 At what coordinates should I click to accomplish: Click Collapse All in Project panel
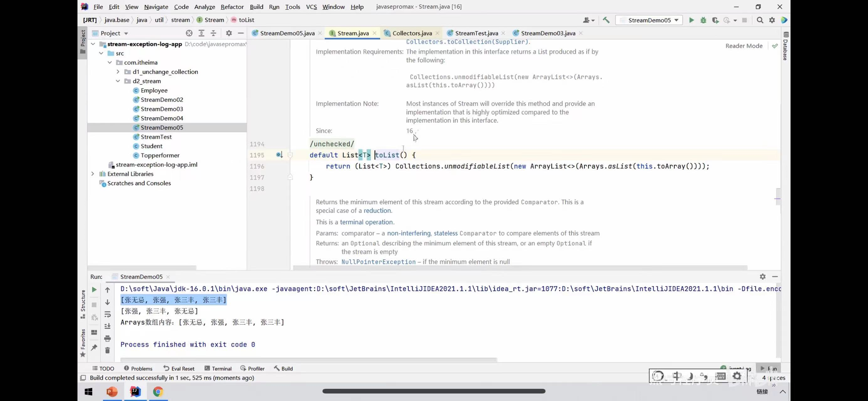213,33
